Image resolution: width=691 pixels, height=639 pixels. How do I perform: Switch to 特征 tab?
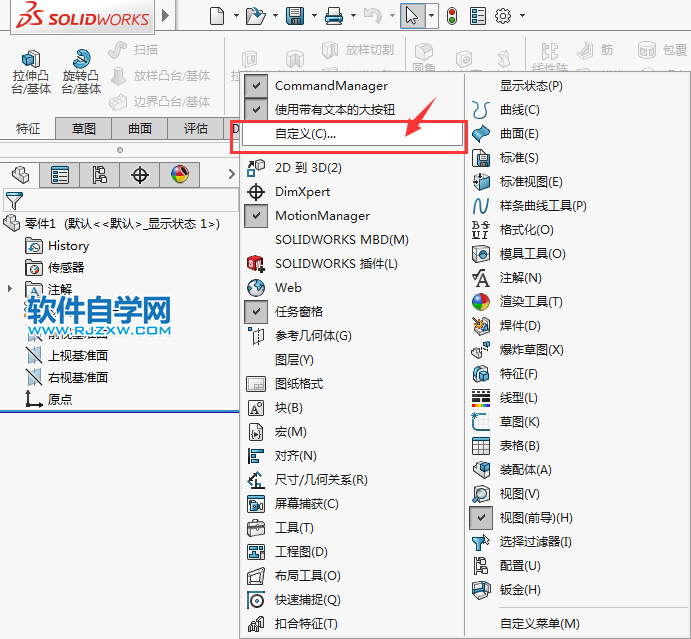click(28, 129)
